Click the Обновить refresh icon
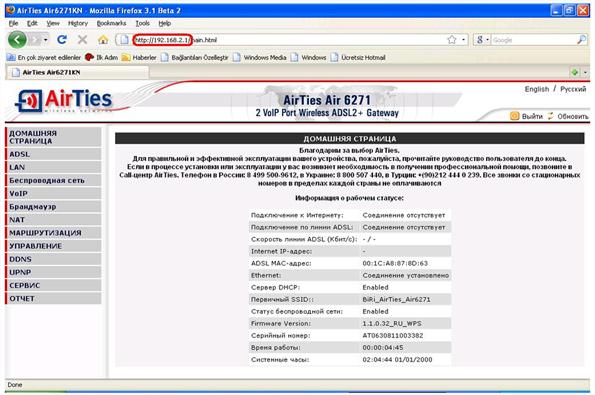The width and height of the screenshot is (595, 395). pos(551,116)
